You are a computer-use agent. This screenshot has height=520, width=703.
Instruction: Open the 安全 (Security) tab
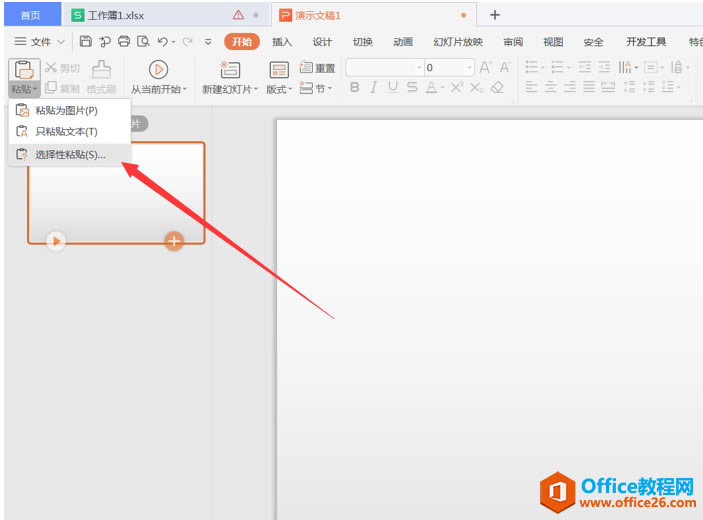point(593,42)
